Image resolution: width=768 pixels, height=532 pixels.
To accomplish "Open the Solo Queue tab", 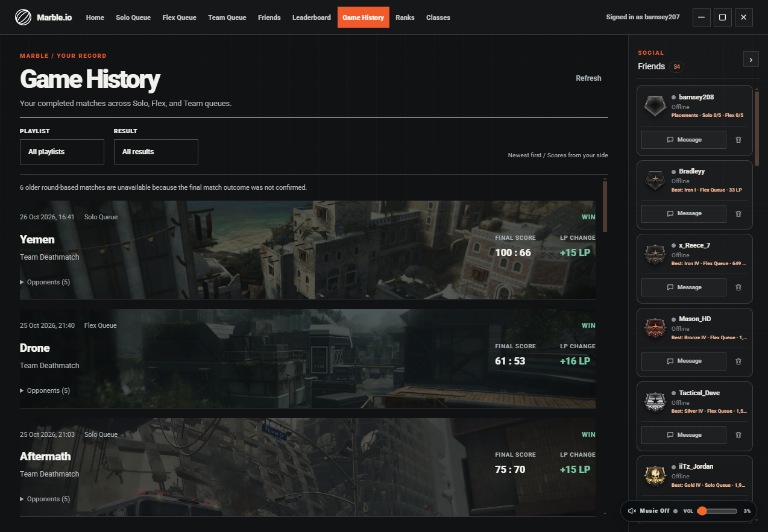I will coord(133,17).
